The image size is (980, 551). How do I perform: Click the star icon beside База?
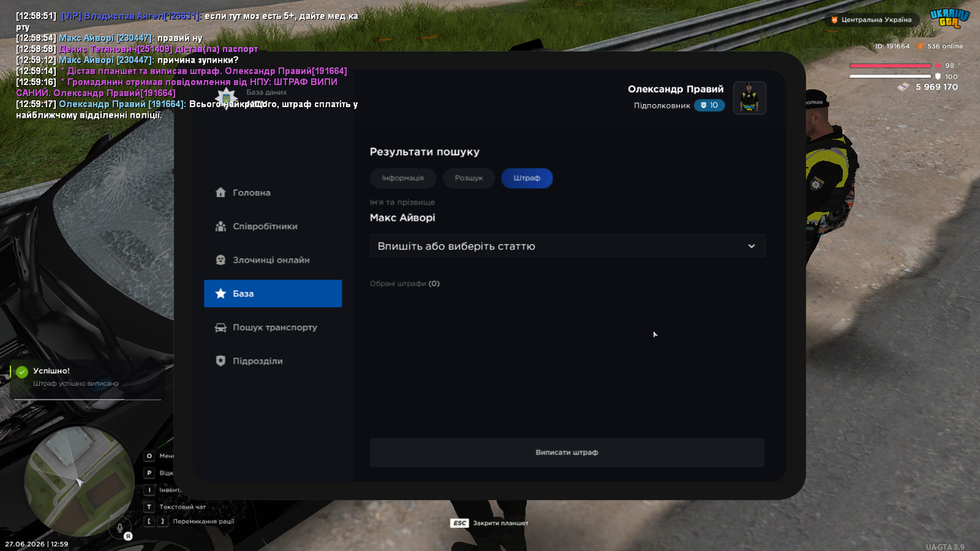click(220, 294)
